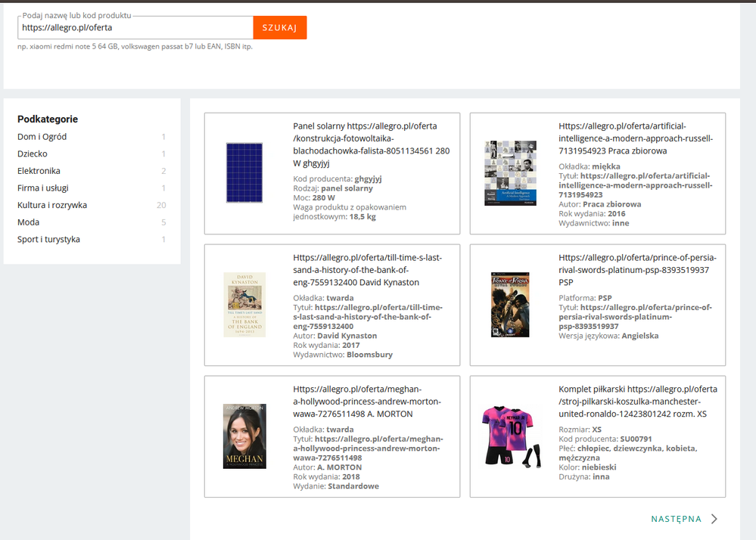Click the count 5 beside Moda

click(163, 222)
